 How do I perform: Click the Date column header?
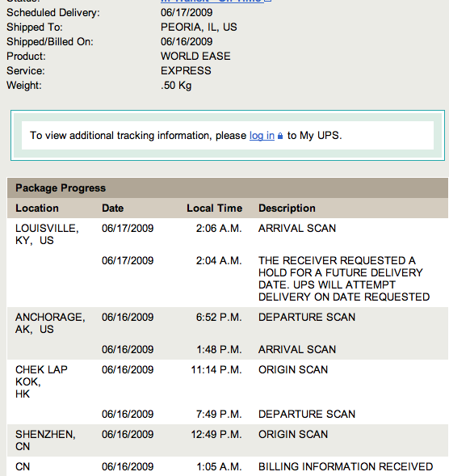click(x=112, y=209)
